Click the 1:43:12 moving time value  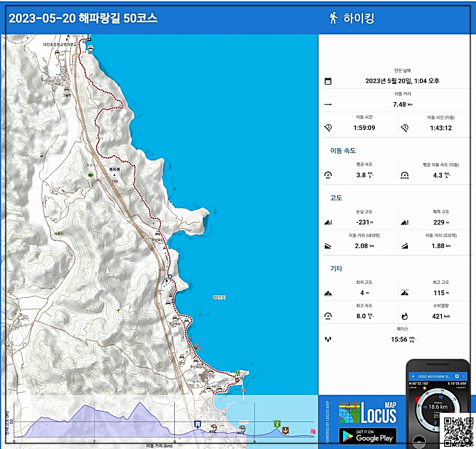(441, 128)
